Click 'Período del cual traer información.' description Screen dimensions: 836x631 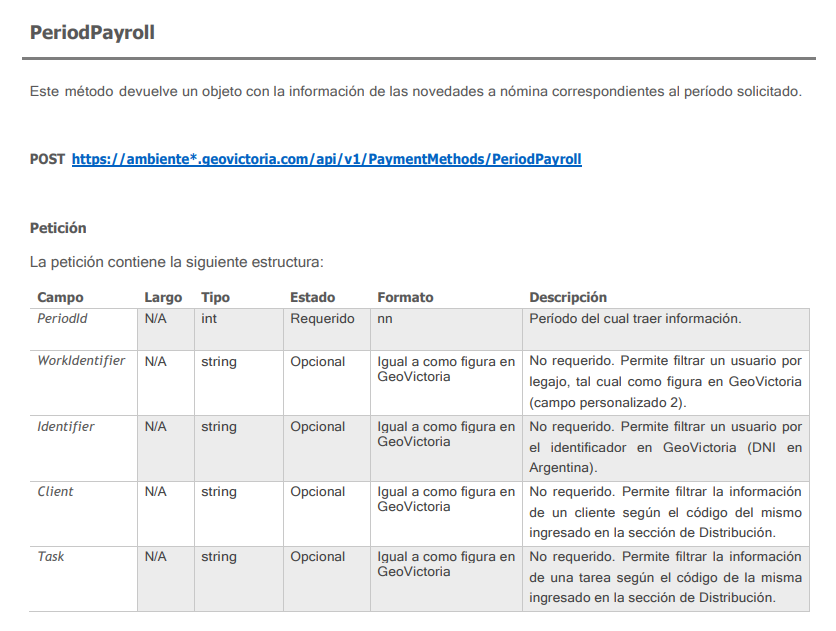(635, 319)
